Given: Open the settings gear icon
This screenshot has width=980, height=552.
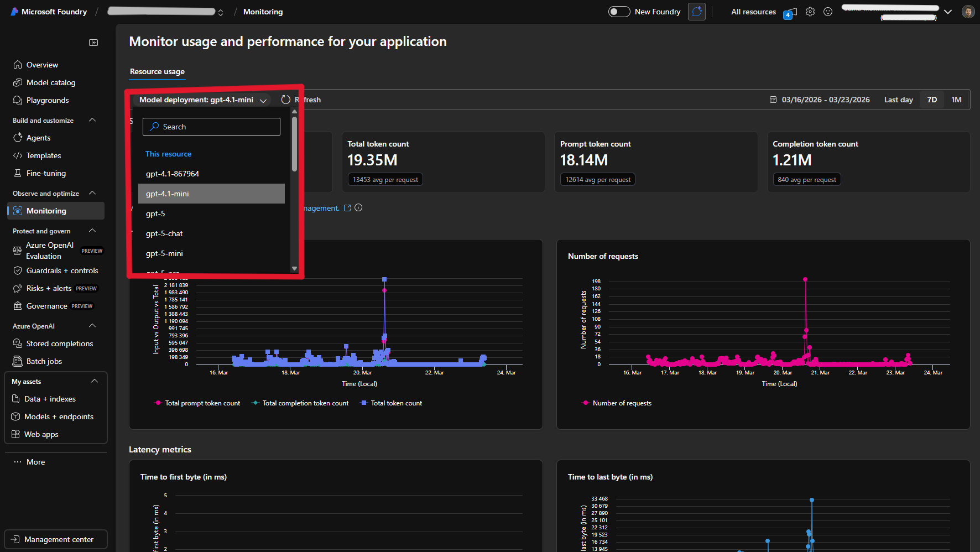Looking at the screenshot, I should point(810,12).
